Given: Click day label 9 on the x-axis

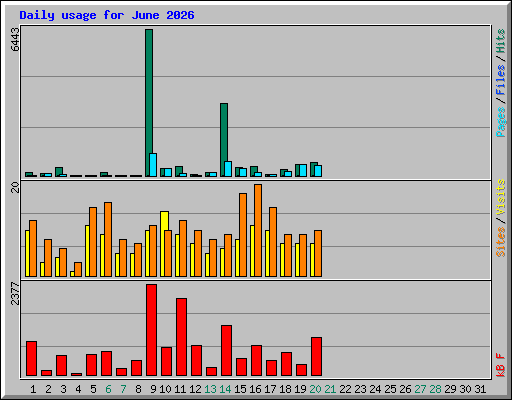Looking at the screenshot, I should click(153, 389).
